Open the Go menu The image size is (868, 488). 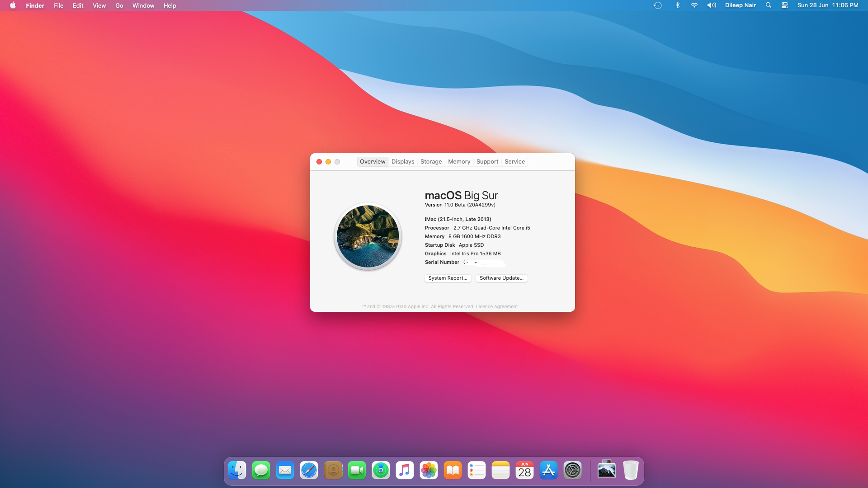(x=119, y=5)
